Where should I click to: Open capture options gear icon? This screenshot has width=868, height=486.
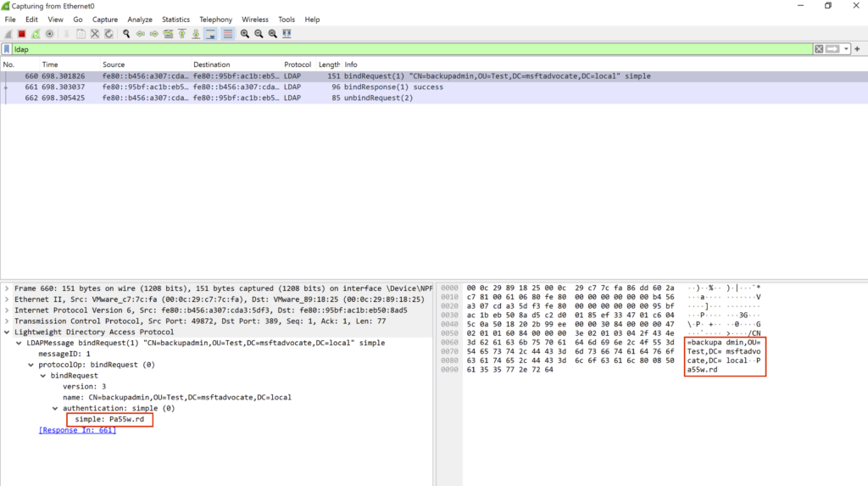click(50, 34)
